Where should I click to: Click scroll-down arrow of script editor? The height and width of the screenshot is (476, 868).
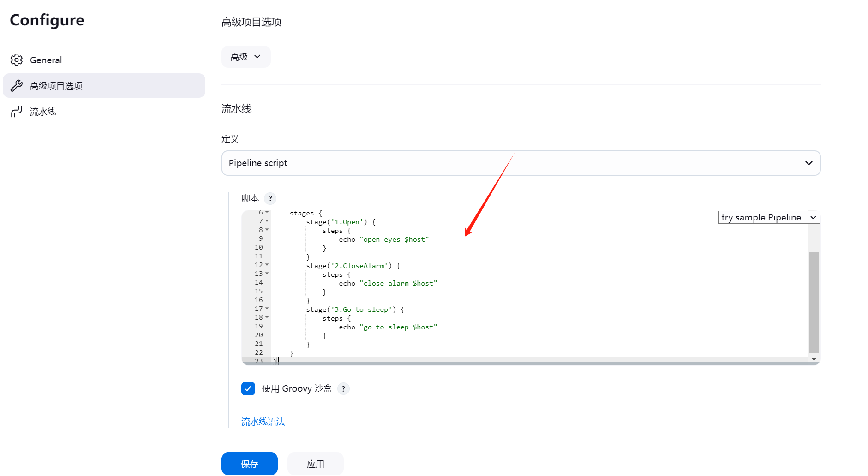(814, 359)
